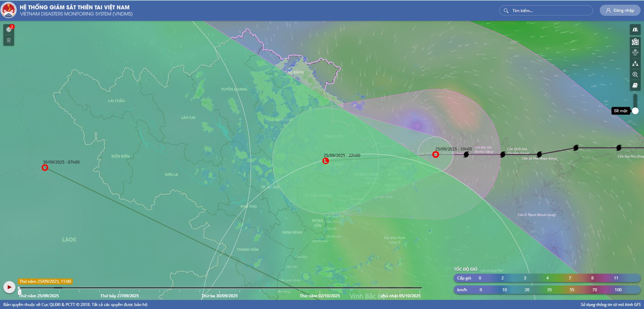Click the Bề mặt altitude slider handle
This screenshot has height=309, width=644.
pos(635,111)
